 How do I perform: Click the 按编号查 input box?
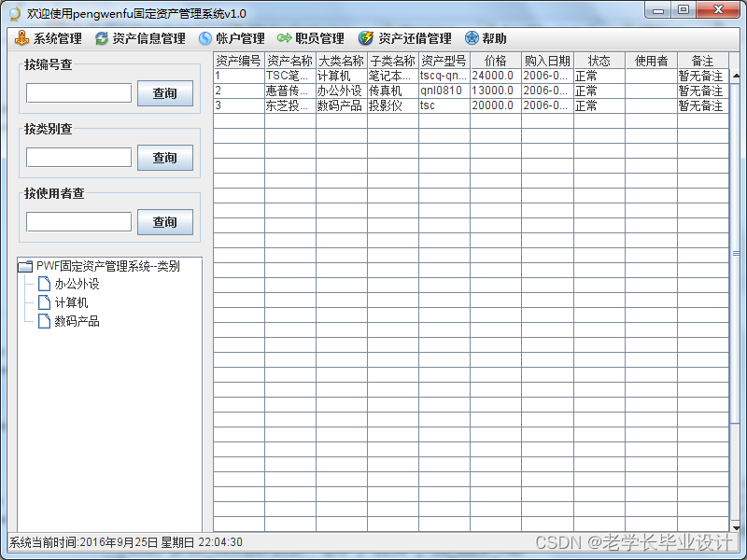click(x=78, y=93)
